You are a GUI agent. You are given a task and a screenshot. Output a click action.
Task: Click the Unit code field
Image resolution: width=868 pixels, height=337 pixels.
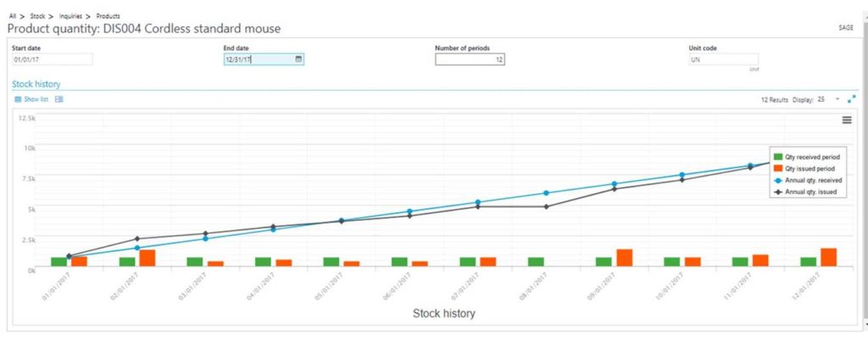point(724,59)
